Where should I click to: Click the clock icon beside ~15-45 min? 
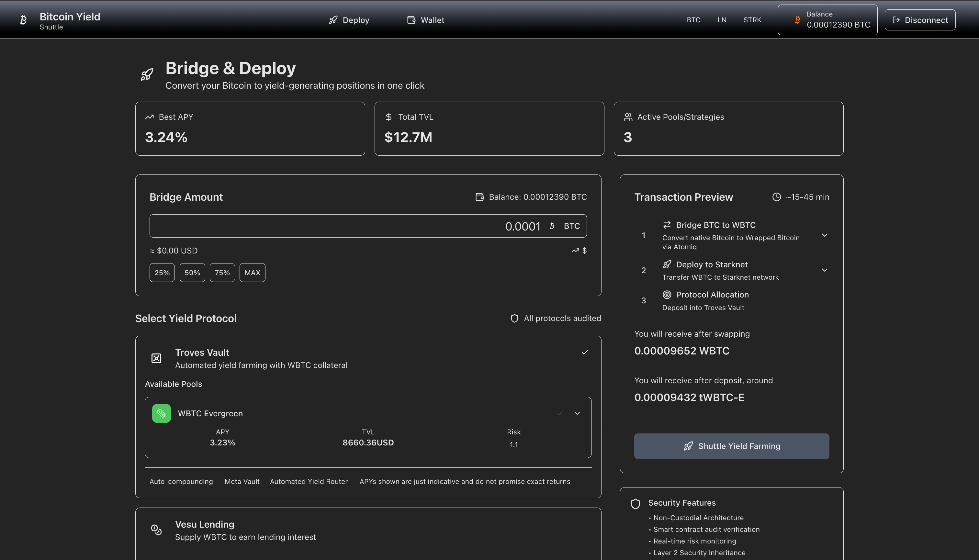pos(777,197)
